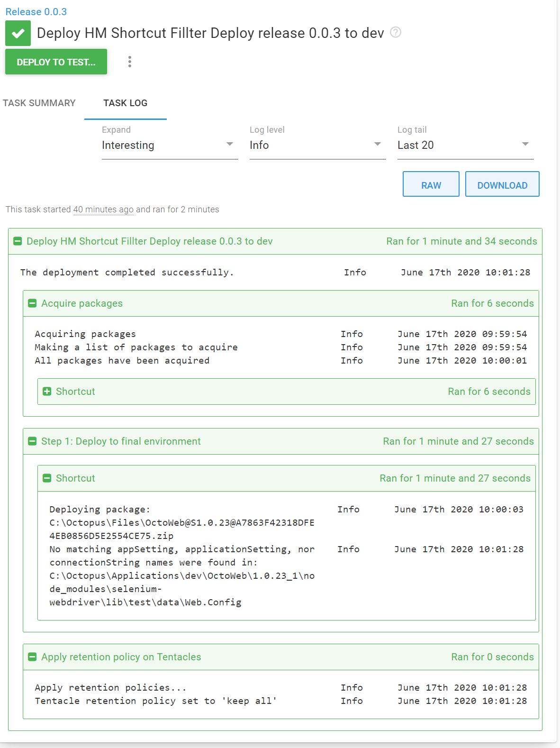Collapse the top-level deployment log section

pos(18,241)
